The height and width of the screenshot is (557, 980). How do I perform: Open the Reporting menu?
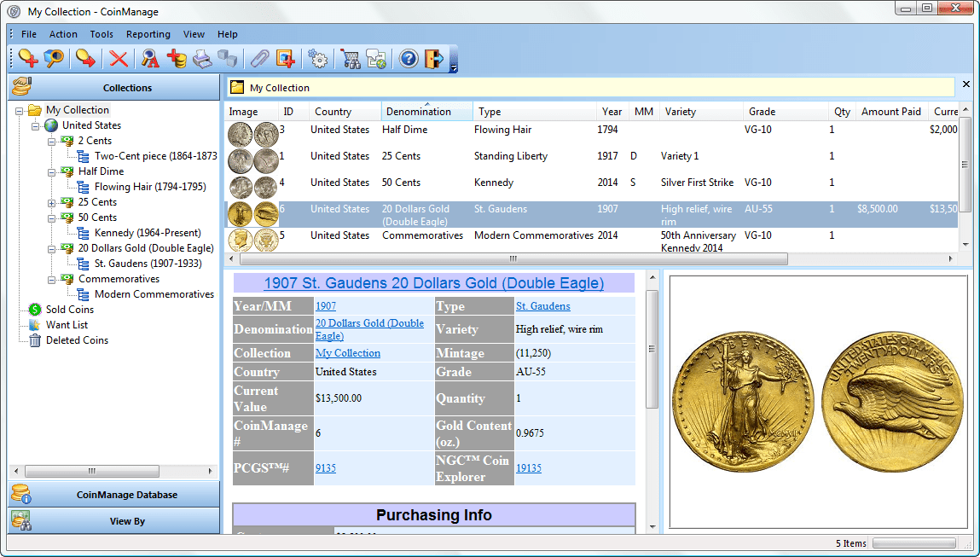(x=148, y=34)
